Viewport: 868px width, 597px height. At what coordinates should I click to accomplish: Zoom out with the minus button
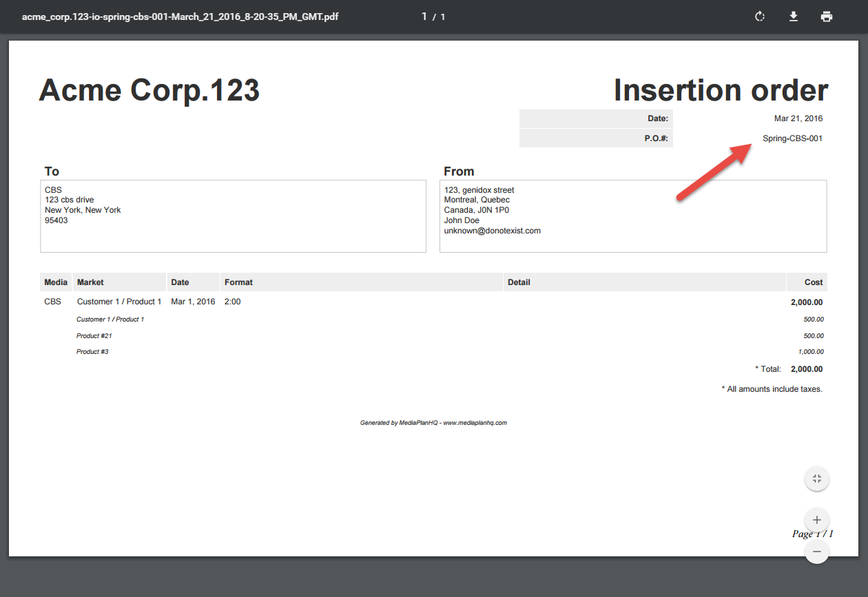tap(817, 552)
